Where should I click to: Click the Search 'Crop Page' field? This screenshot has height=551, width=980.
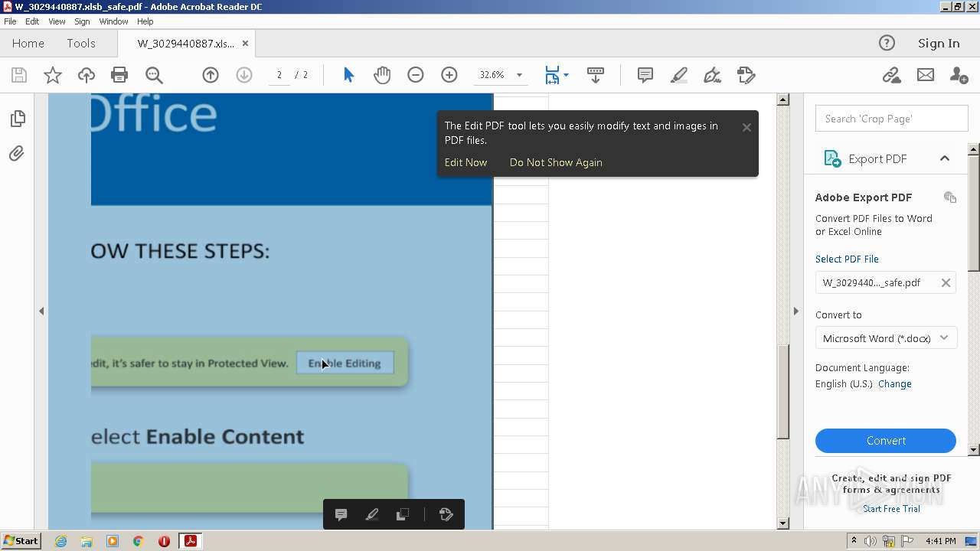click(x=892, y=119)
